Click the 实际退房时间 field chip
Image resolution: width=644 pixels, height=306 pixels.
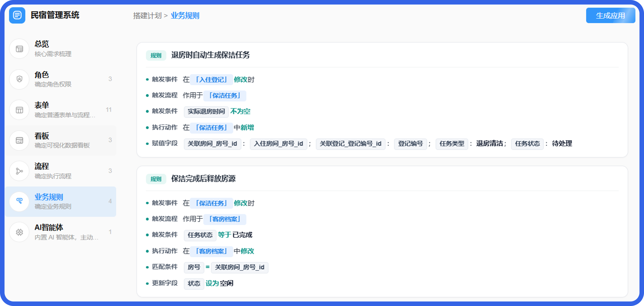[206, 112]
